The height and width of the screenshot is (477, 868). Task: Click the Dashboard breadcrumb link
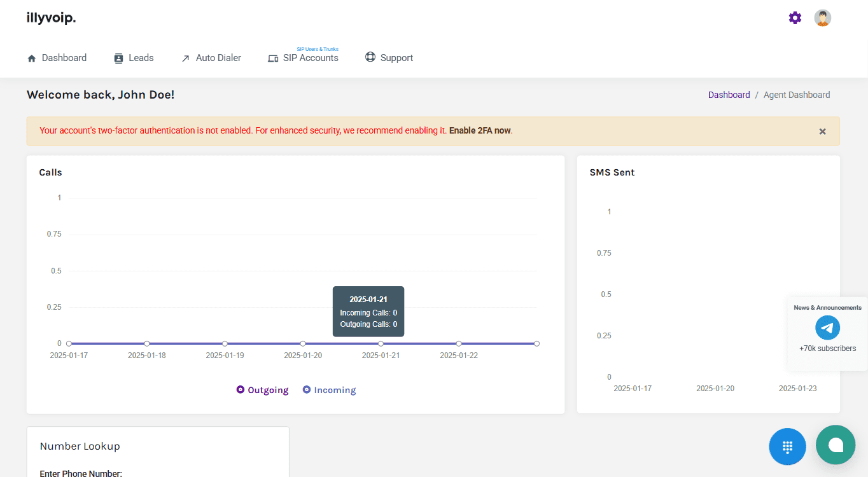click(729, 95)
